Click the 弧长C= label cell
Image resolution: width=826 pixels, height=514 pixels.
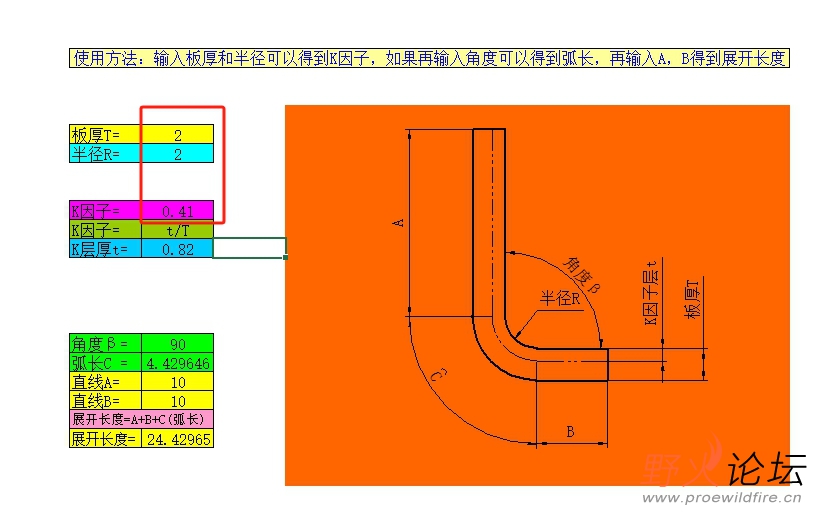point(105,362)
